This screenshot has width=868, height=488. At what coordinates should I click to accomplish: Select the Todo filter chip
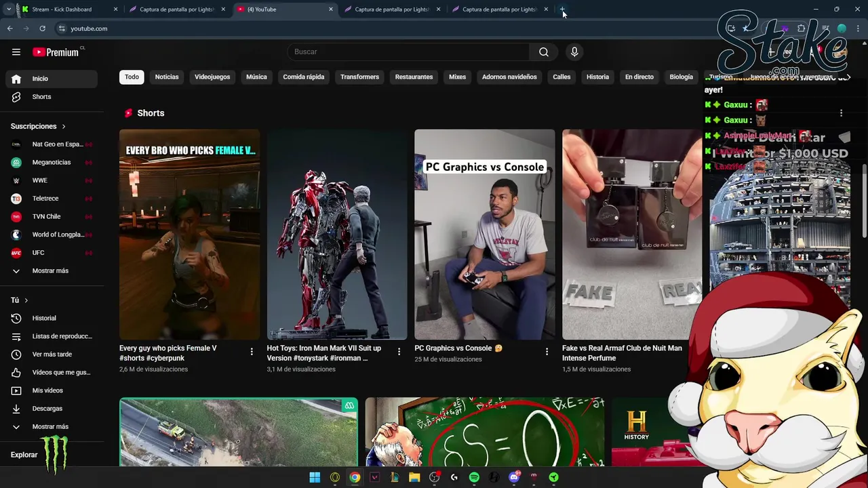point(132,77)
